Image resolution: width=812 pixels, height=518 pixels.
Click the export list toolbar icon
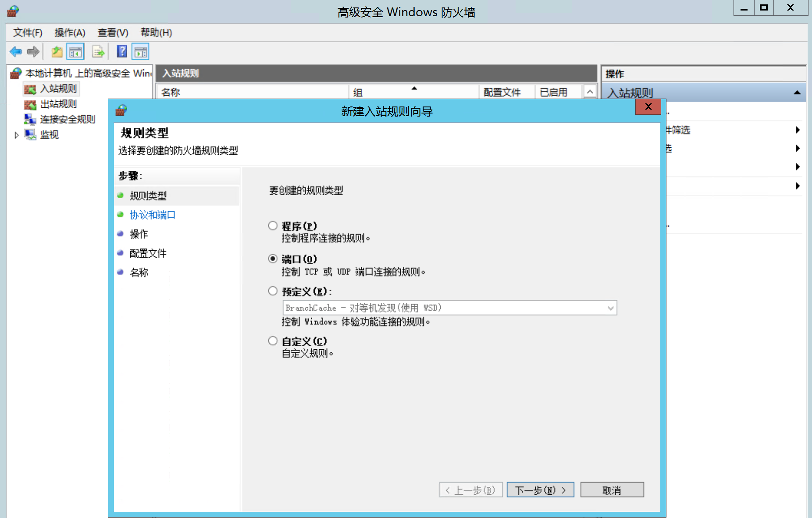pos(98,52)
